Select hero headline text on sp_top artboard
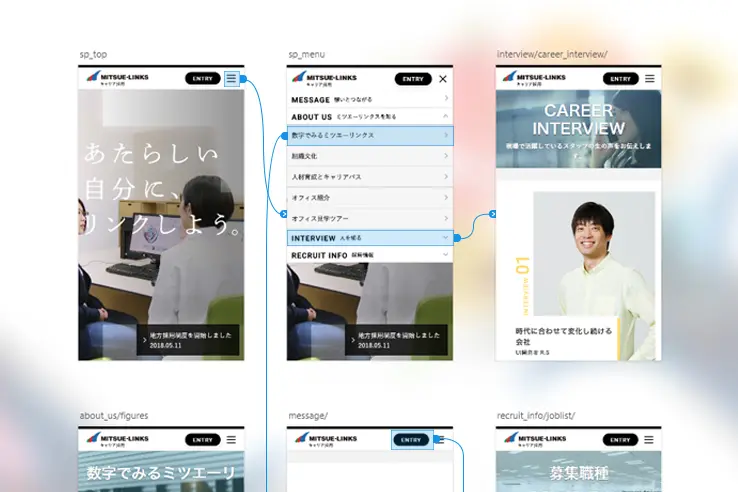This screenshot has height=492, width=738. [x=162, y=188]
